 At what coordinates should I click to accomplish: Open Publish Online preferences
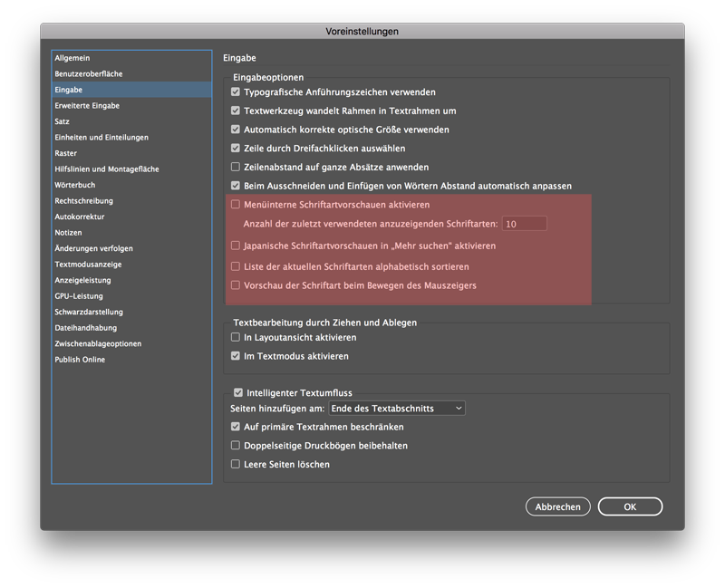pos(131,360)
